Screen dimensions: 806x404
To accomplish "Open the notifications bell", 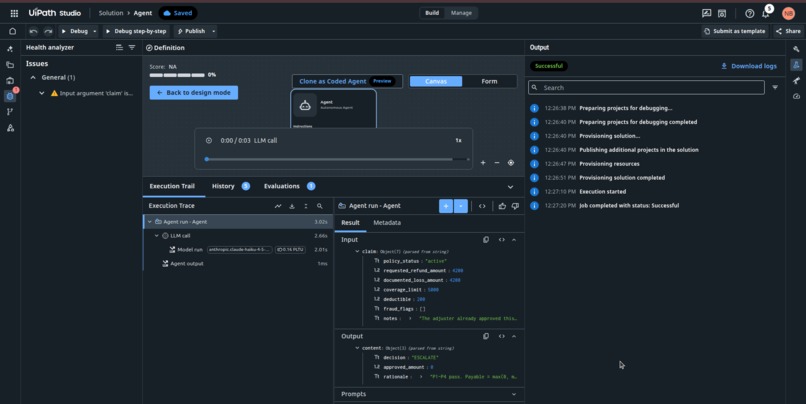I will pos(765,13).
